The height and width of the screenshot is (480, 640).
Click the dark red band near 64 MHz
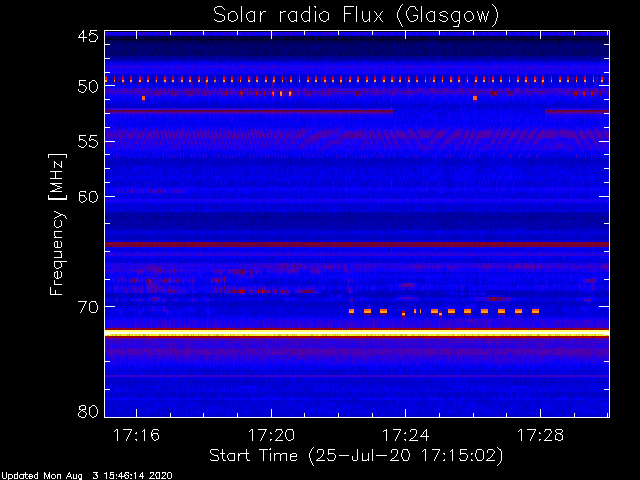[357, 244]
